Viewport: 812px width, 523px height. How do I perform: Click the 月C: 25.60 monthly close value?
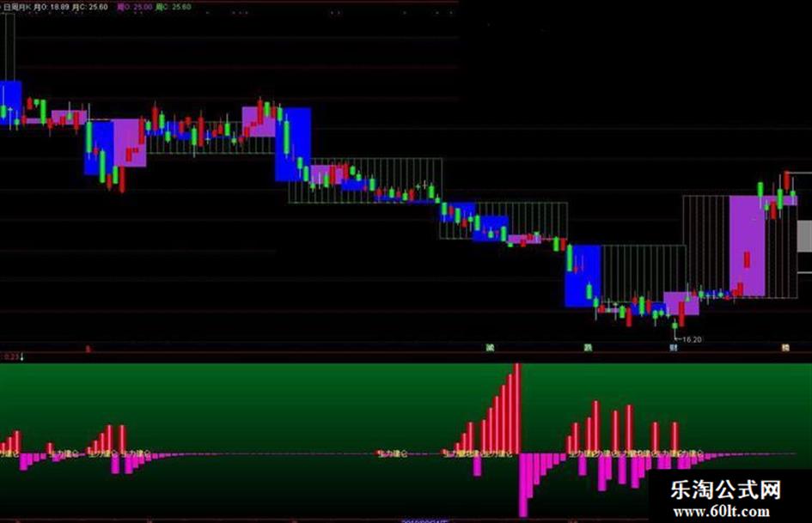click(90, 7)
